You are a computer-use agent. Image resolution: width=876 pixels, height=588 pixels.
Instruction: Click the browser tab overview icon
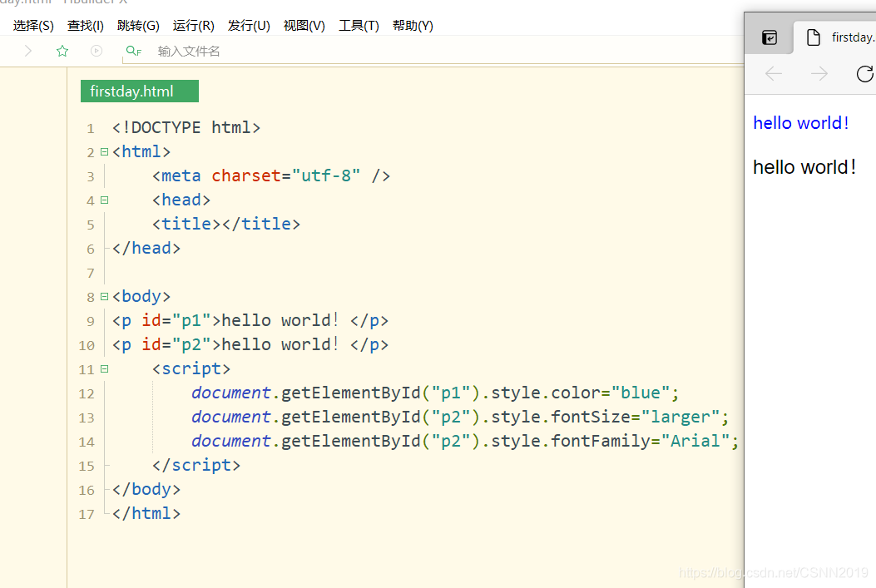[770, 37]
